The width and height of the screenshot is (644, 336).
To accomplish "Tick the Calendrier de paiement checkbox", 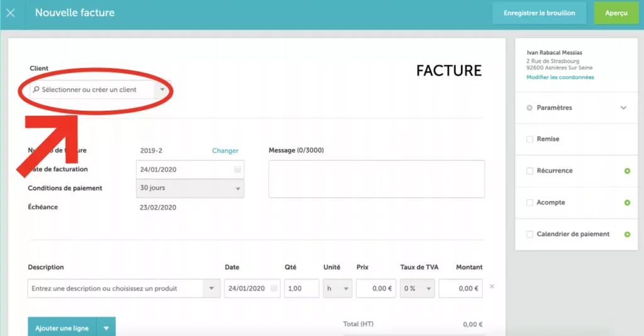I will [x=530, y=235].
